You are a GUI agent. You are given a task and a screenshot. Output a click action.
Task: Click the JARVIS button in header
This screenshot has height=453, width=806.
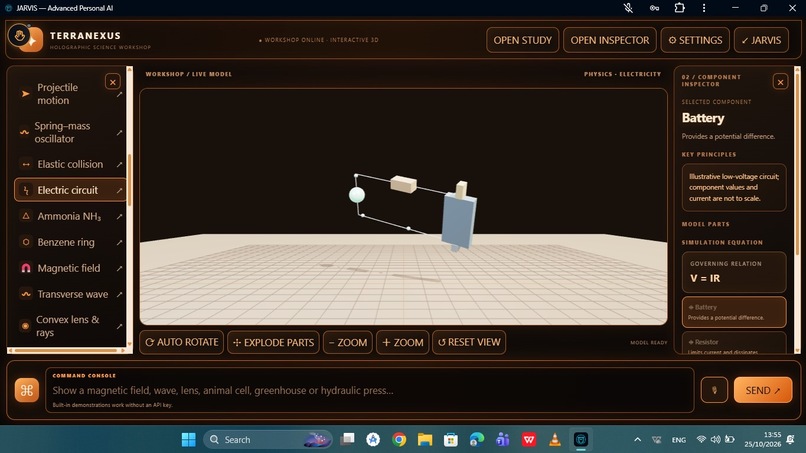click(761, 40)
